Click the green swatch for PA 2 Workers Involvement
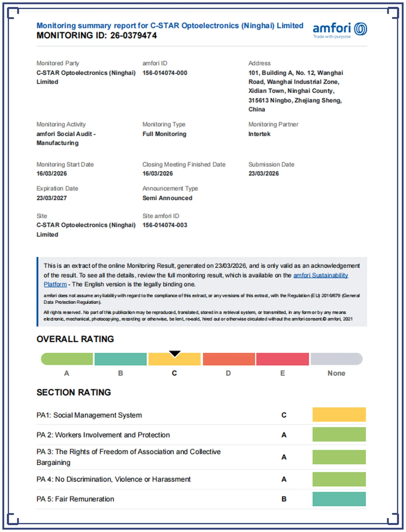The image size is (406, 532). click(x=339, y=434)
